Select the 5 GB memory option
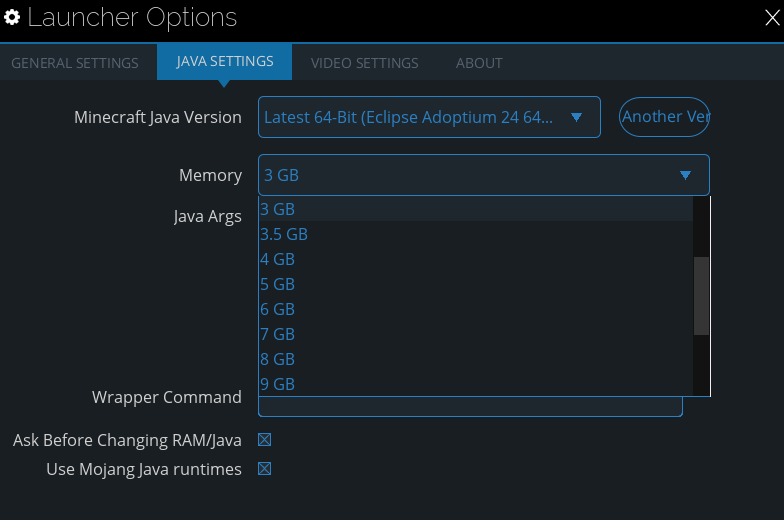 click(278, 284)
